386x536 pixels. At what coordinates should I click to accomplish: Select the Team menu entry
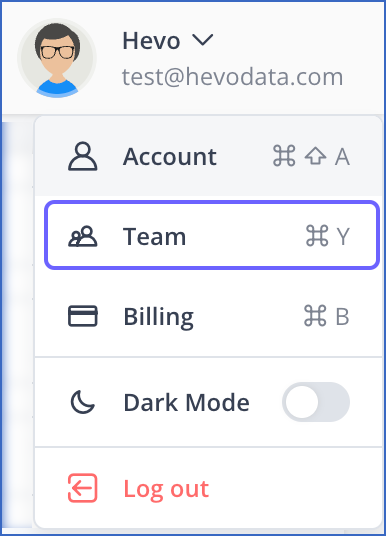[x=212, y=235]
